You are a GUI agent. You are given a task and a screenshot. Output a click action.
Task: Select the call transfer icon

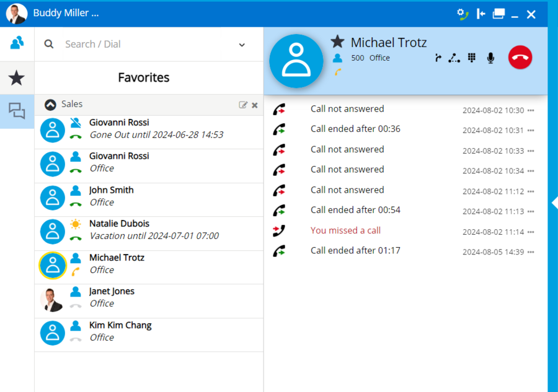click(438, 58)
